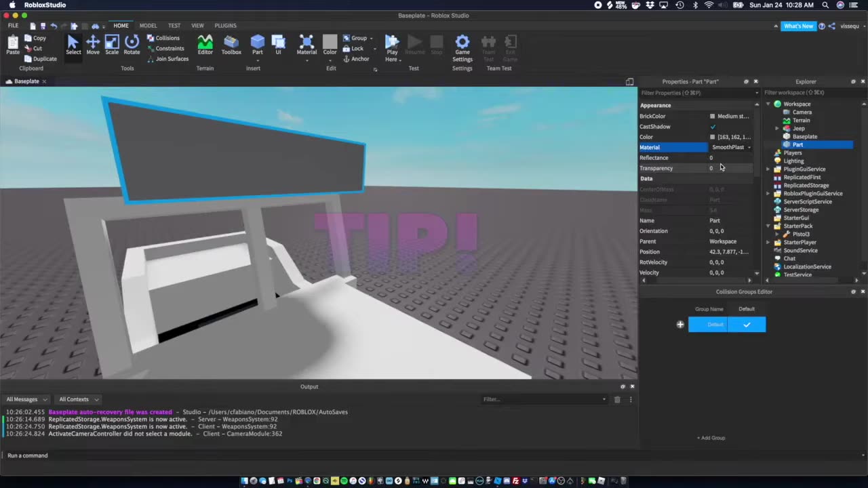Select SoundService in Explorer
The width and height of the screenshot is (868, 488).
pyautogui.click(x=800, y=250)
